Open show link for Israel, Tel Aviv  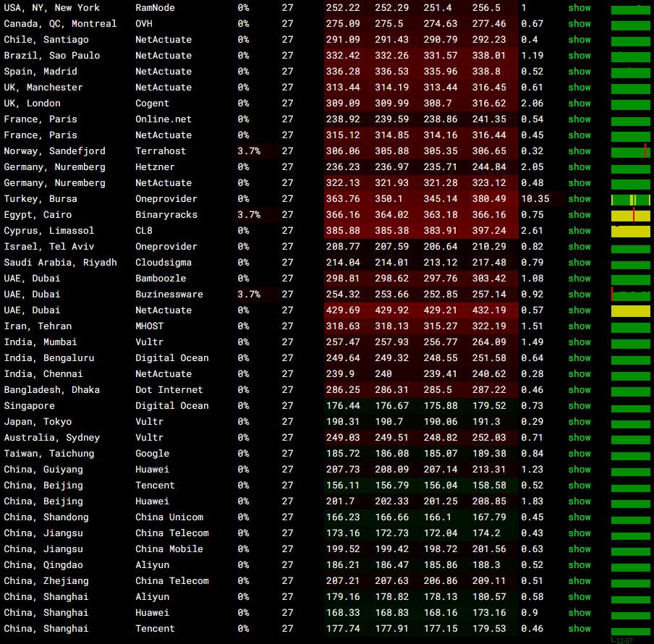[x=579, y=247]
